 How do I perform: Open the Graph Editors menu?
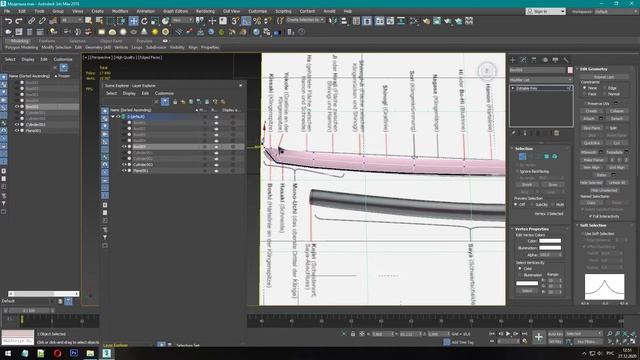point(176,11)
